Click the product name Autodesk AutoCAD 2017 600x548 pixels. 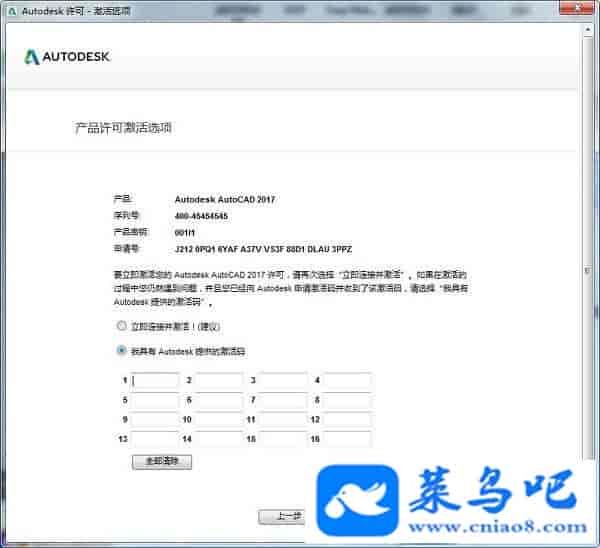coord(225,199)
